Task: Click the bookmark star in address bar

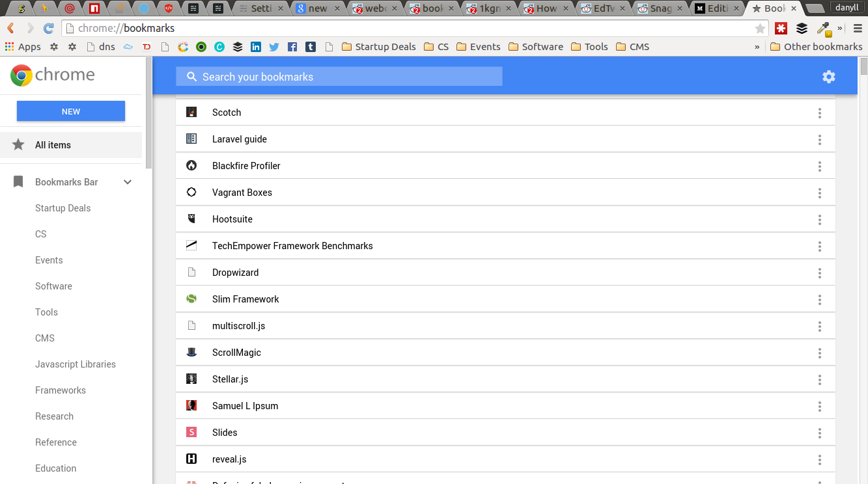Action: (760, 29)
